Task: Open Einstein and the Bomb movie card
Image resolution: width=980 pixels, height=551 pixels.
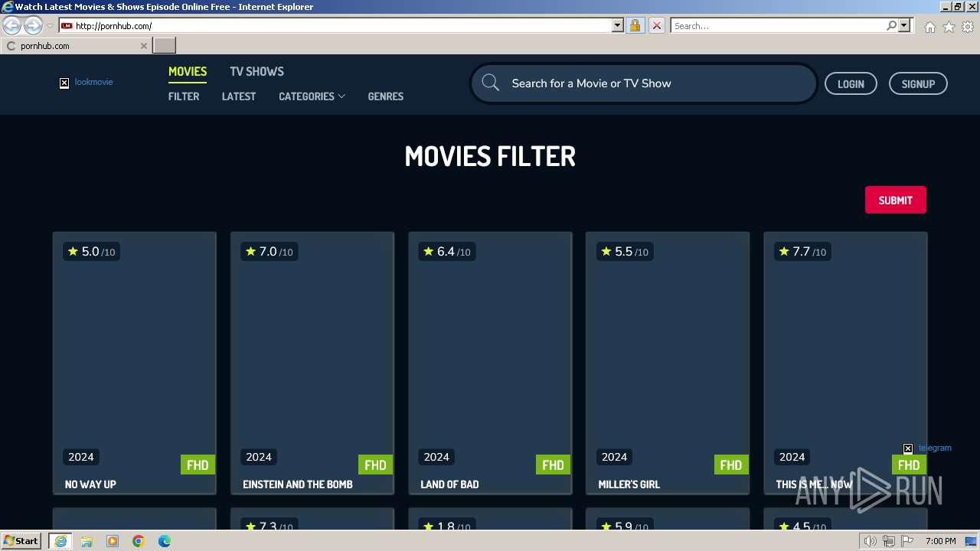Action: (312, 363)
